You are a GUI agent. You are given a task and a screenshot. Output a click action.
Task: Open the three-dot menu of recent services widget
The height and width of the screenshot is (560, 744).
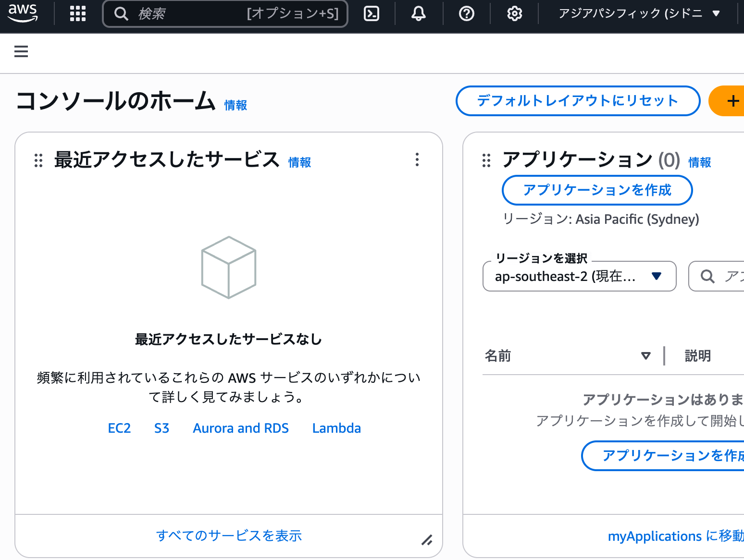pyautogui.click(x=417, y=159)
